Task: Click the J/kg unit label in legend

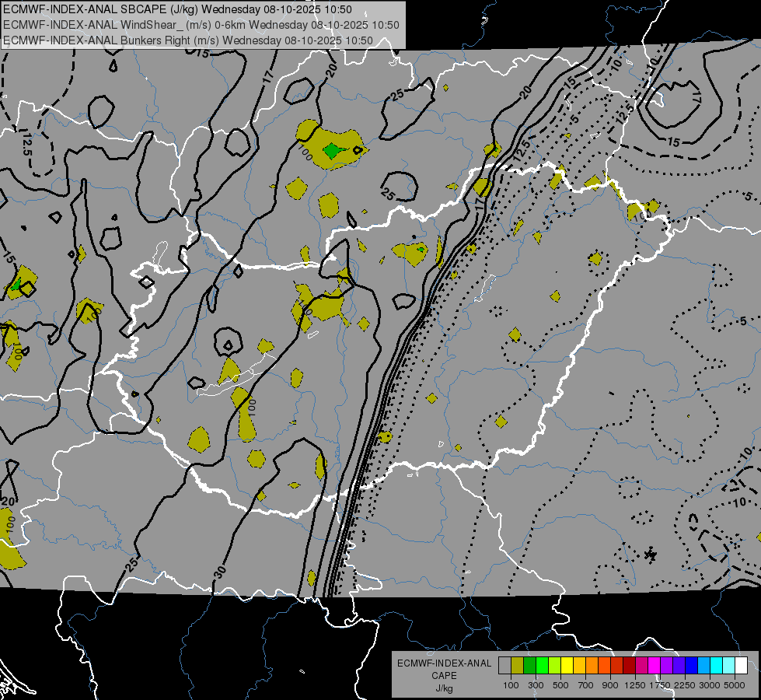Action: tap(444, 688)
